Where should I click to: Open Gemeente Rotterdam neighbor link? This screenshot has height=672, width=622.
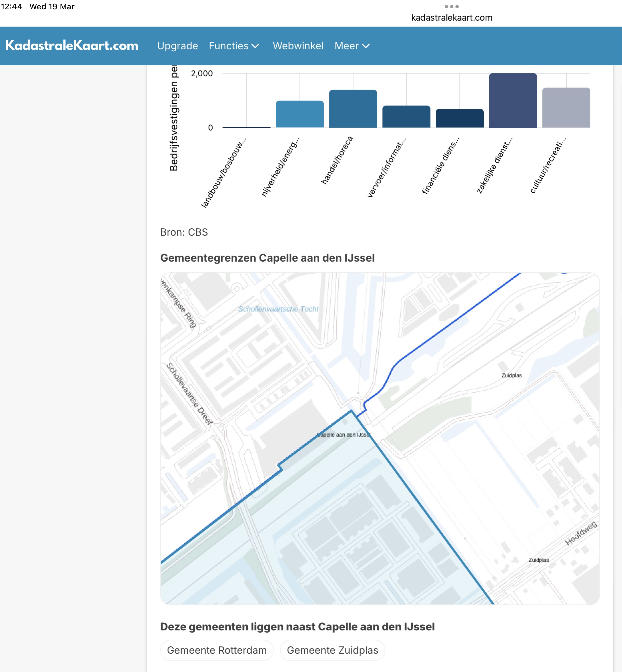tap(217, 650)
